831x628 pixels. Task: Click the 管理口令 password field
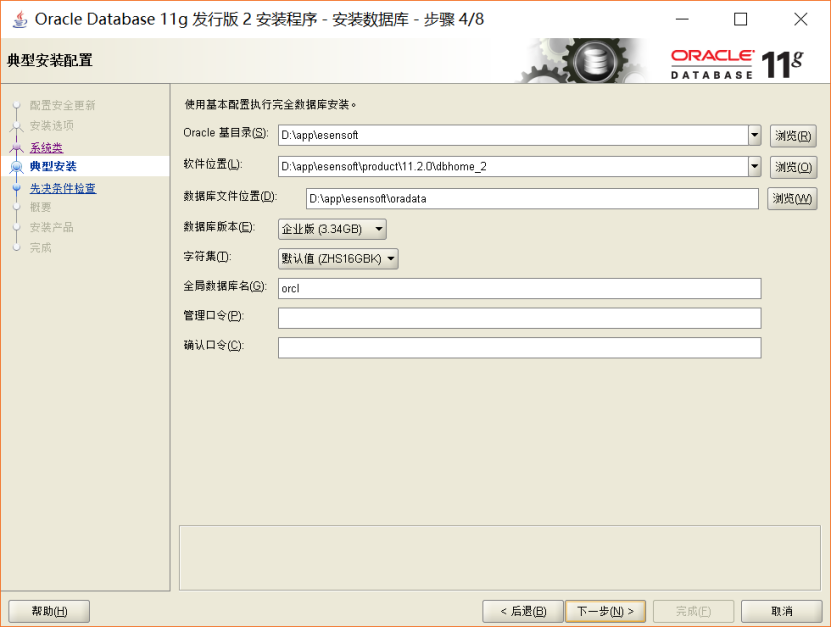(x=519, y=318)
